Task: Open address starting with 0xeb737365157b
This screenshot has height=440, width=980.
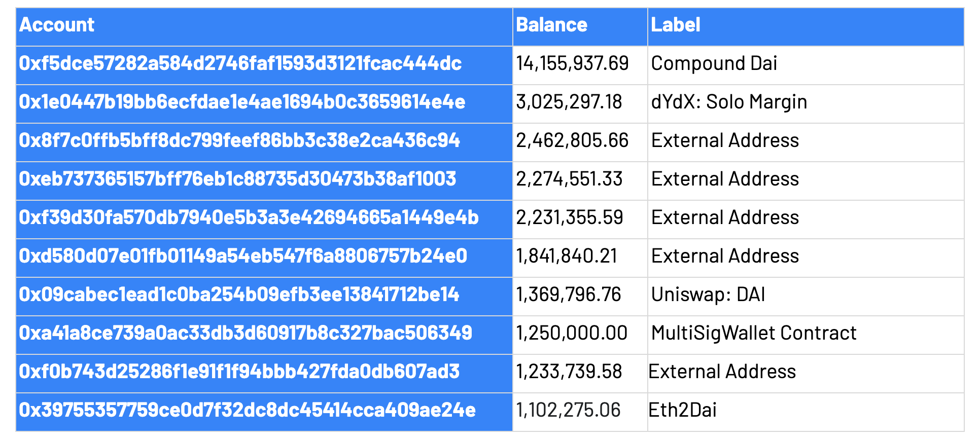Action: pos(237,179)
